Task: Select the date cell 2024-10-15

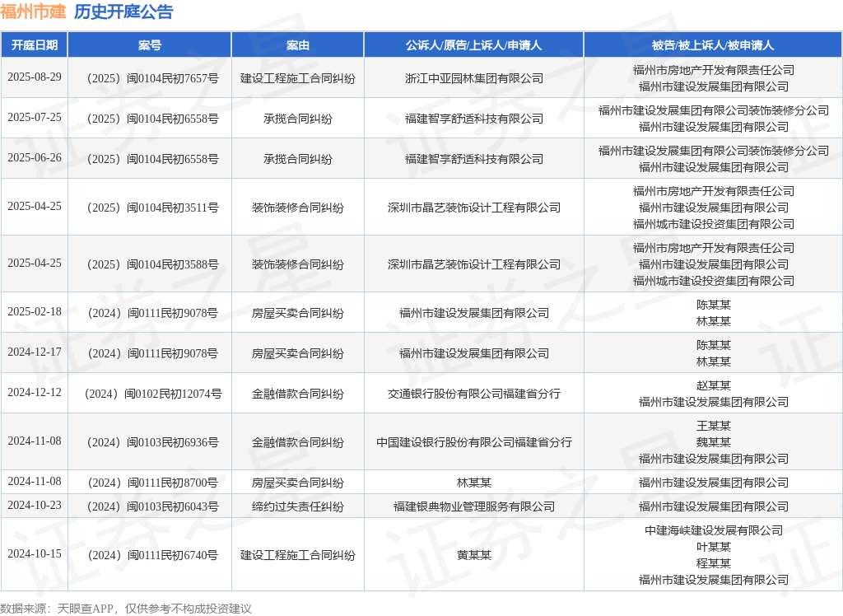Action: pyautogui.click(x=35, y=553)
